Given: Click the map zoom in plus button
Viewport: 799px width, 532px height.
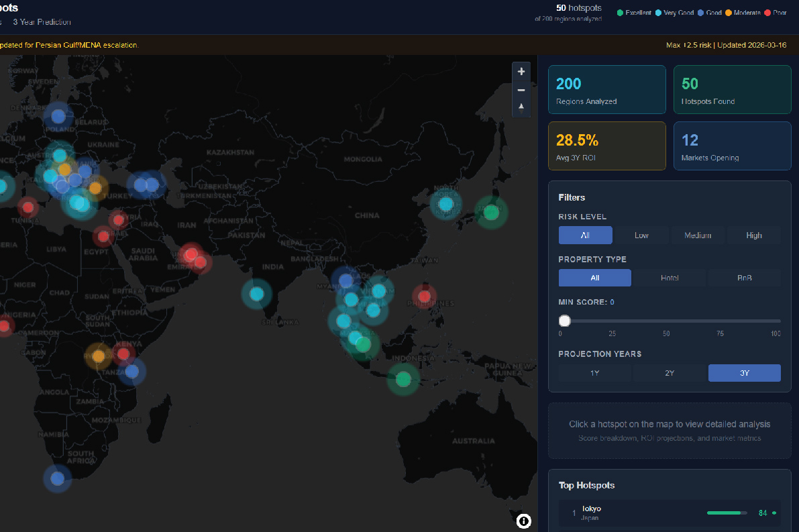Looking at the screenshot, I should pyautogui.click(x=521, y=72).
